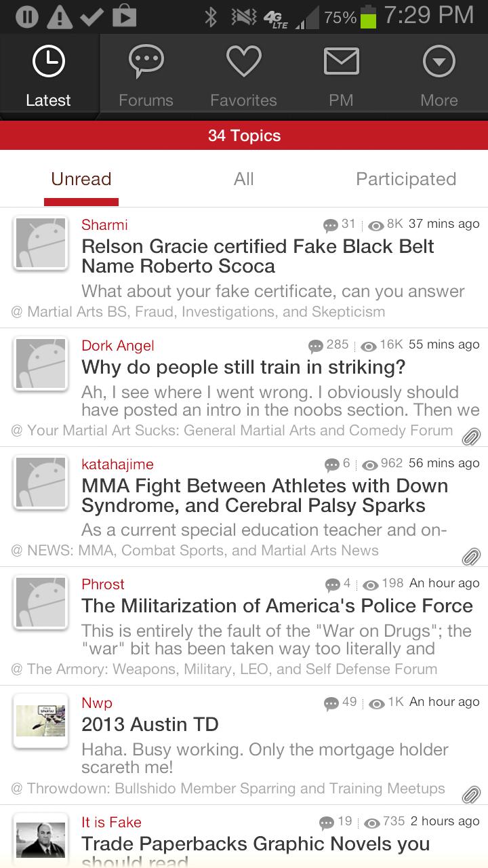Open 'Why do people still train in striking?' topic

point(243,368)
